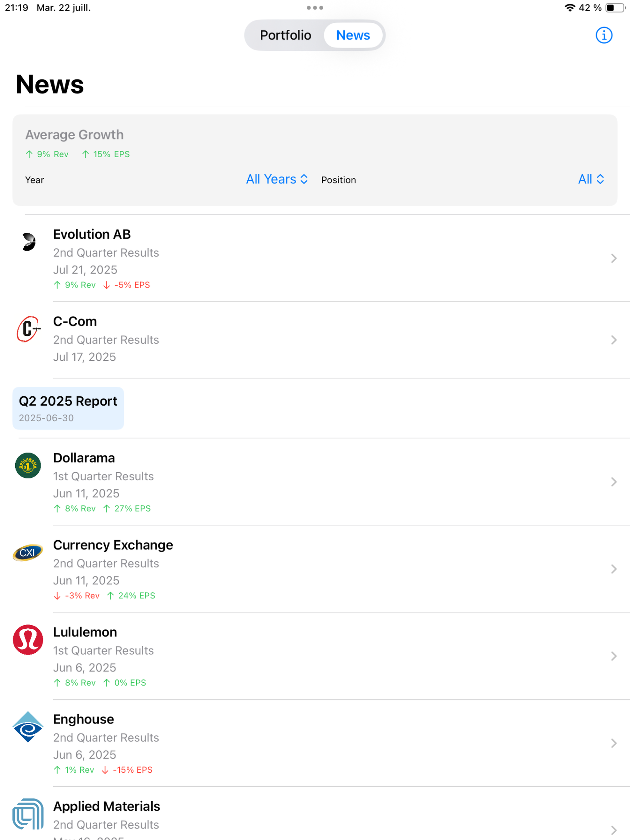
Task: Tap Dollarama 27% EPS figure
Action: click(127, 509)
